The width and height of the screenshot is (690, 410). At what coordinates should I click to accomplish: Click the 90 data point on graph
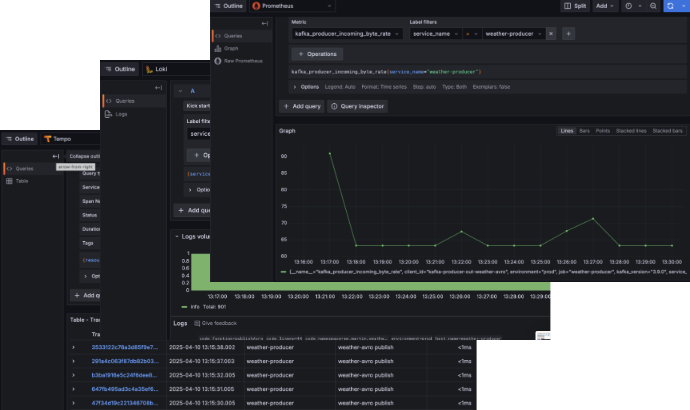(x=330, y=154)
